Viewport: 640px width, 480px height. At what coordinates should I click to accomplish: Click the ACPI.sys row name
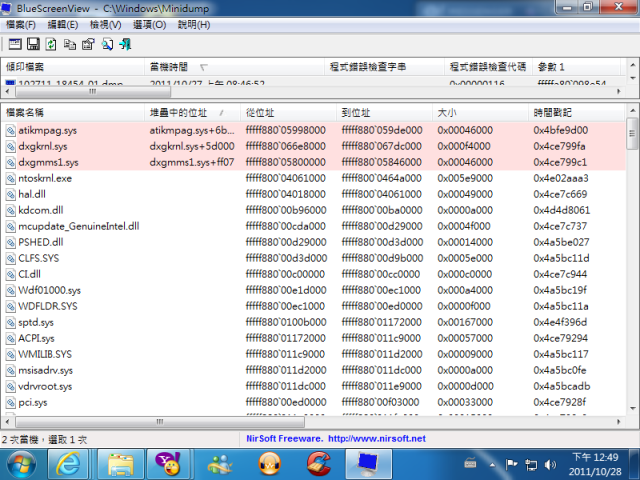coord(36,338)
